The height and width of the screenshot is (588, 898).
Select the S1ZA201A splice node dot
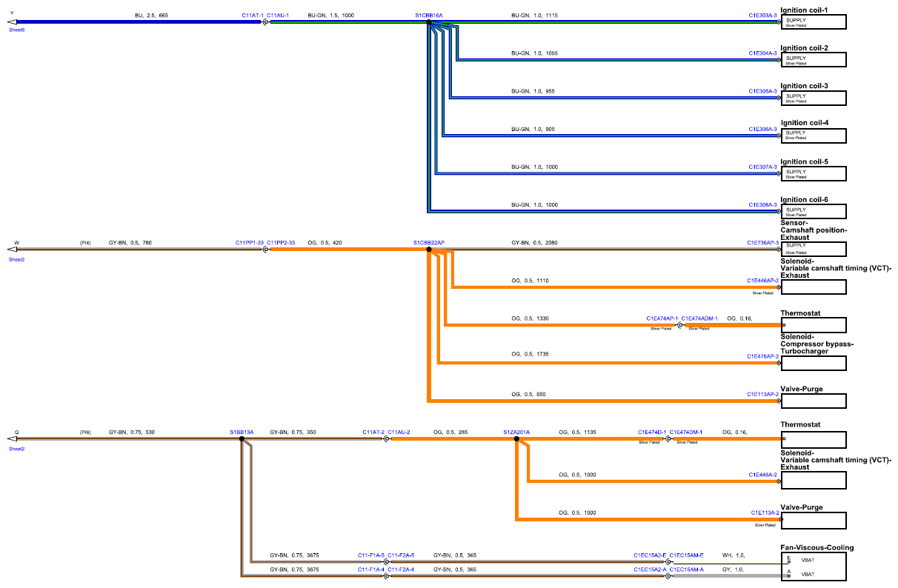(516, 439)
